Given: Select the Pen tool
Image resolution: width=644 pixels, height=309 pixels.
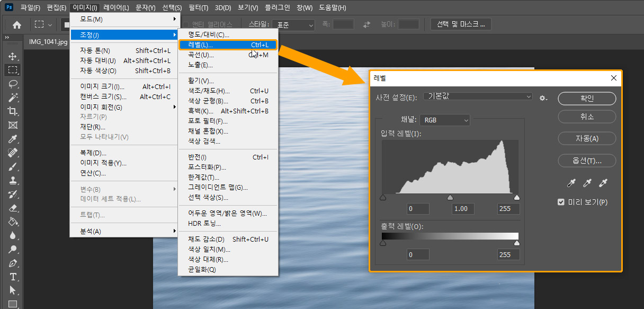Looking at the screenshot, I should [13, 263].
